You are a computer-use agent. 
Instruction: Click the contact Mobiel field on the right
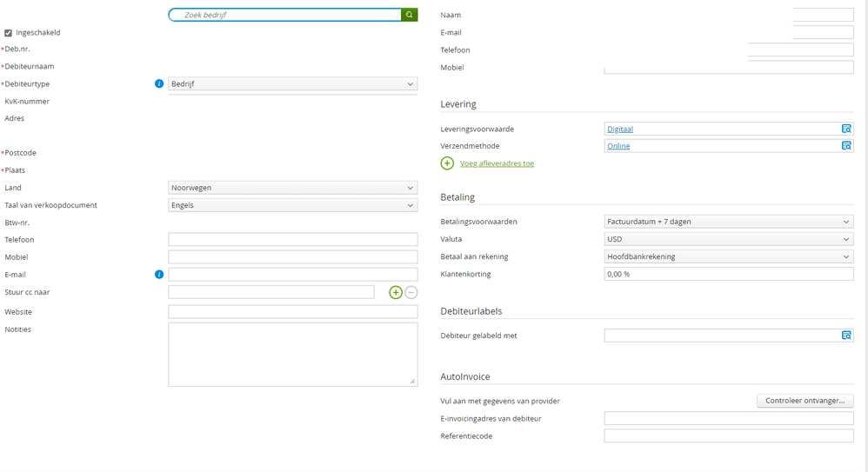tap(729, 68)
